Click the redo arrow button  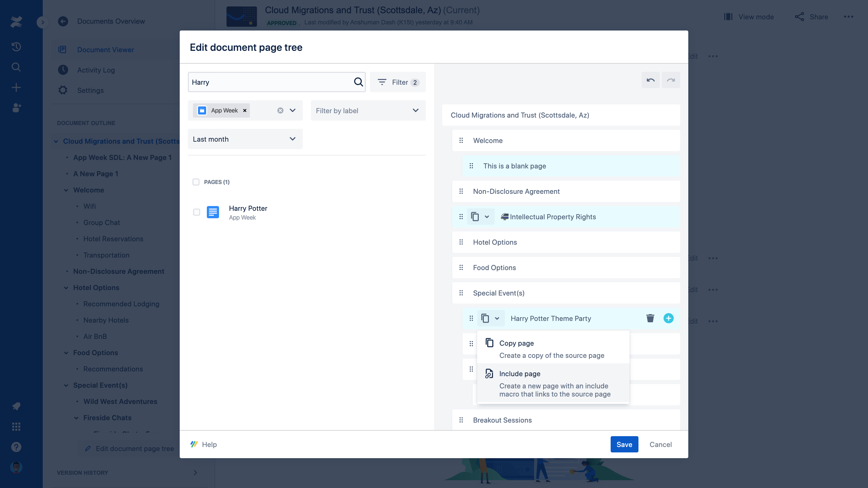[671, 80]
